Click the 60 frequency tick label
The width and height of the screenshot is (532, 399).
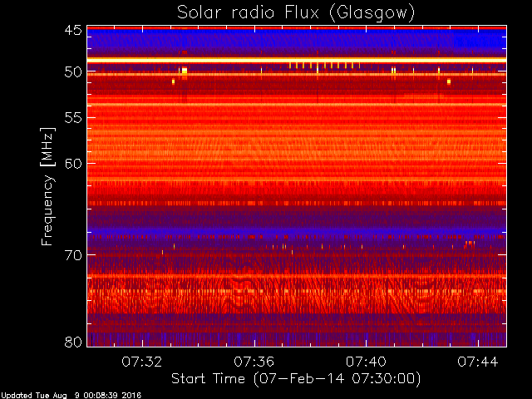[x=73, y=164]
